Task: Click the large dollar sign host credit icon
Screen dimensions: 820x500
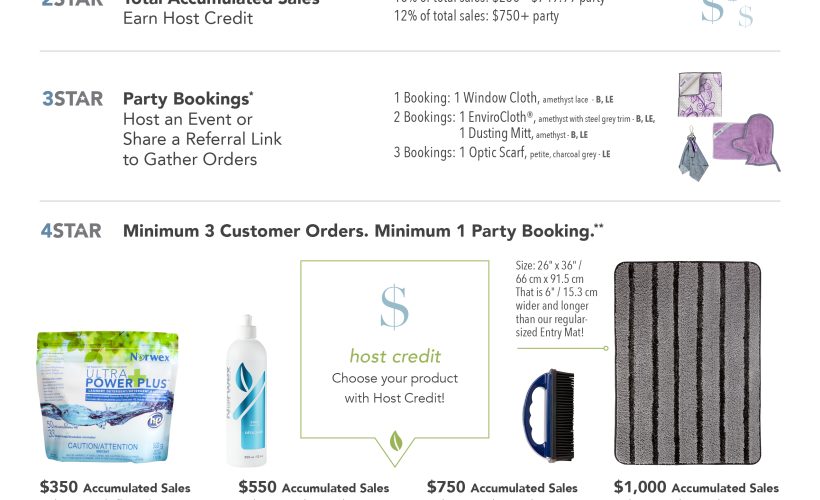Action: click(394, 307)
